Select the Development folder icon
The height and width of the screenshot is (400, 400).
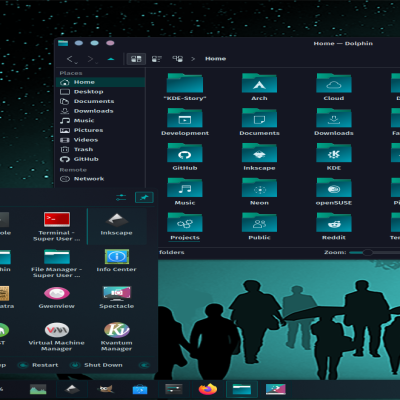[x=185, y=118]
